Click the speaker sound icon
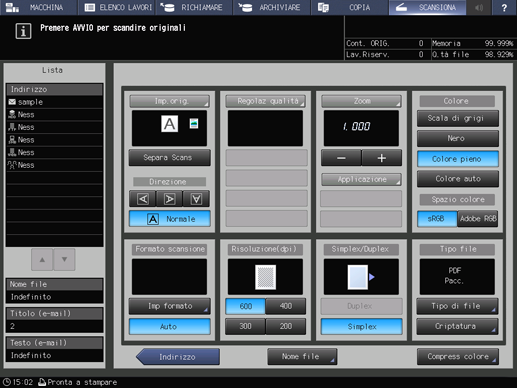The height and width of the screenshot is (388, 517). pyautogui.click(x=479, y=7)
